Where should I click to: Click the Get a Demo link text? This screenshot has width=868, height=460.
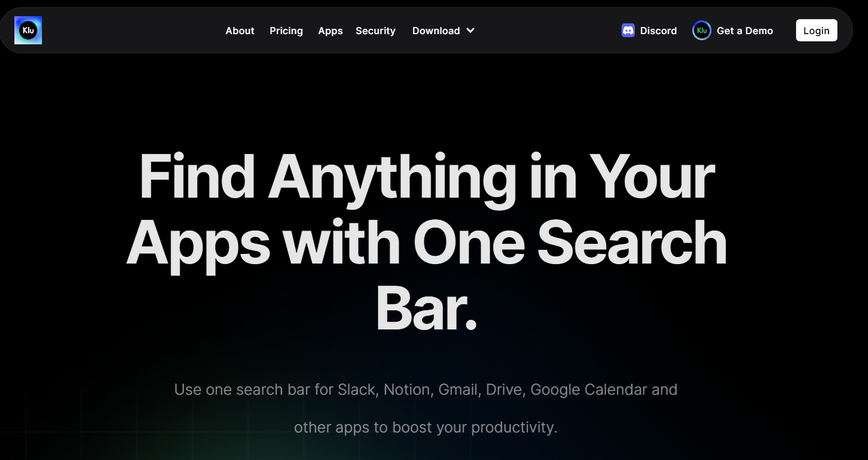745,31
